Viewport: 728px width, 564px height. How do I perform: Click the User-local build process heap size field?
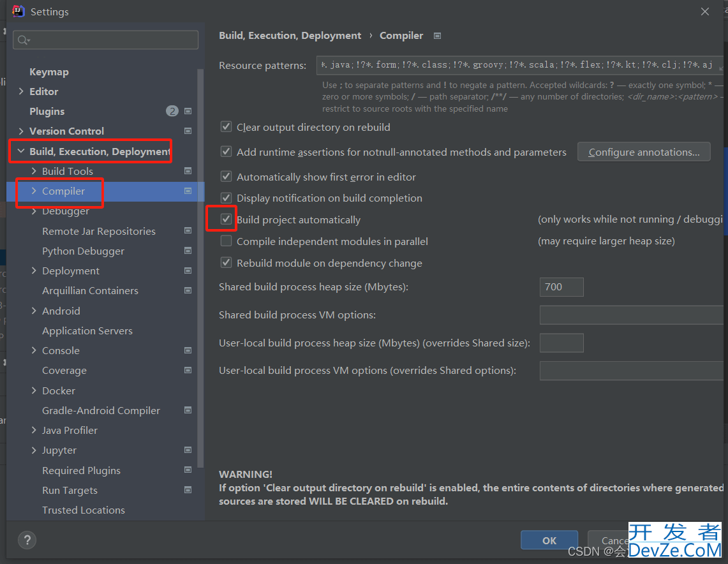pos(561,343)
